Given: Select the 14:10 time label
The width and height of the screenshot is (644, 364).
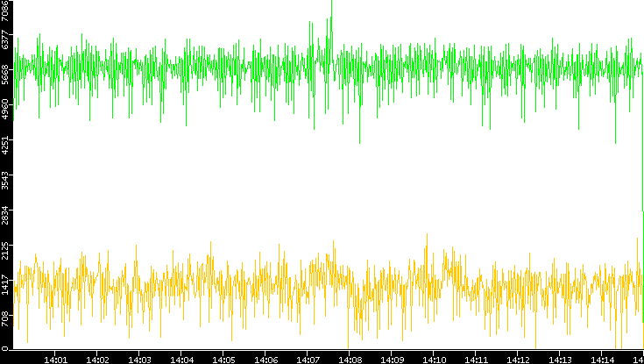Looking at the screenshot, I should (x=434, y=360).
